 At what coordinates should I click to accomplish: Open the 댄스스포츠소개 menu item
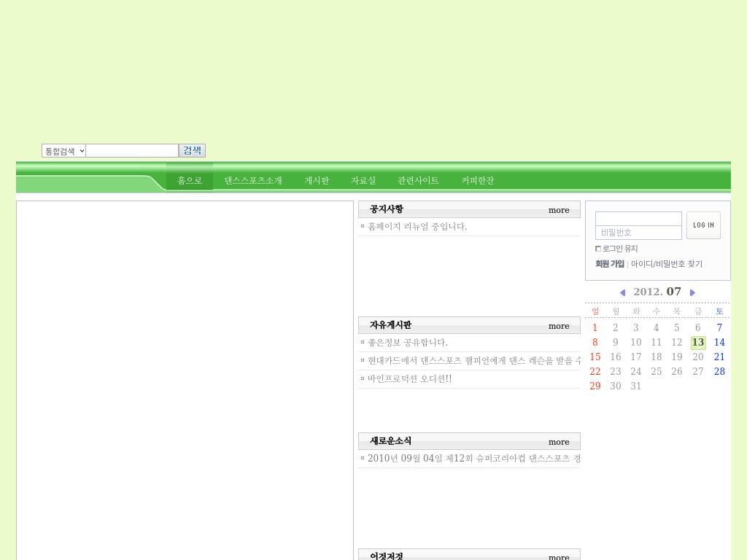click(x=253, y=180)
